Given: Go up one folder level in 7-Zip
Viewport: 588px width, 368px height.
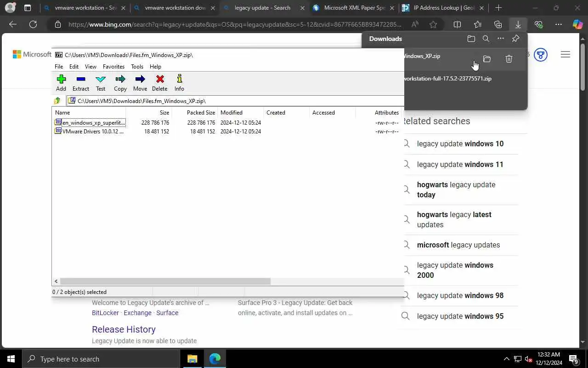Looking at the screenshot, I should pyautogui.click(x=57, y=101).
